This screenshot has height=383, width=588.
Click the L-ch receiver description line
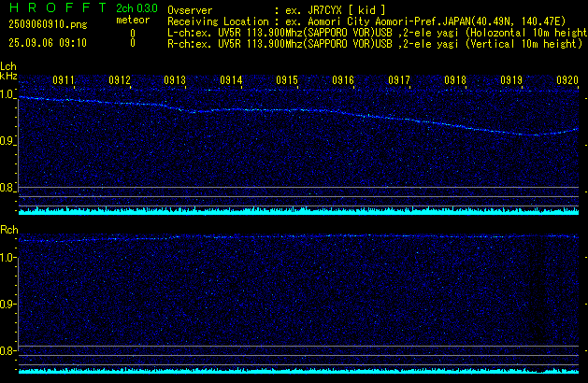point(378,33)
